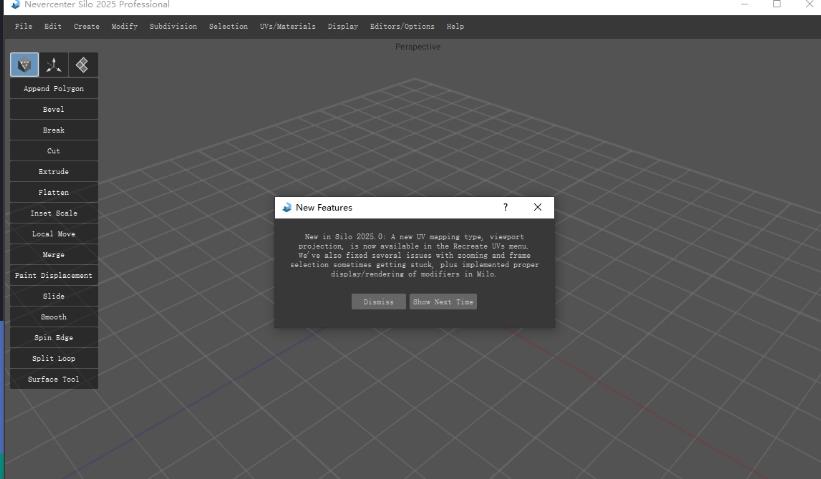The width and height of the screenshot is (821, 479).
Task: Activate the Extrude tool
Action: pos(54,171)
